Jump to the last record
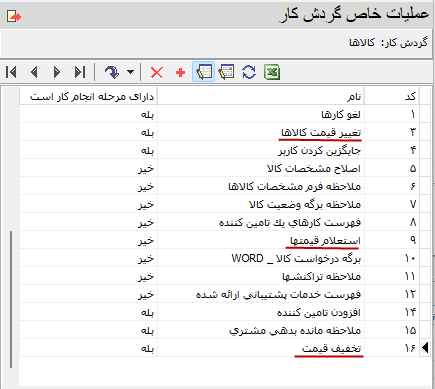Viewport: 435px width, 389px height. 80,72
